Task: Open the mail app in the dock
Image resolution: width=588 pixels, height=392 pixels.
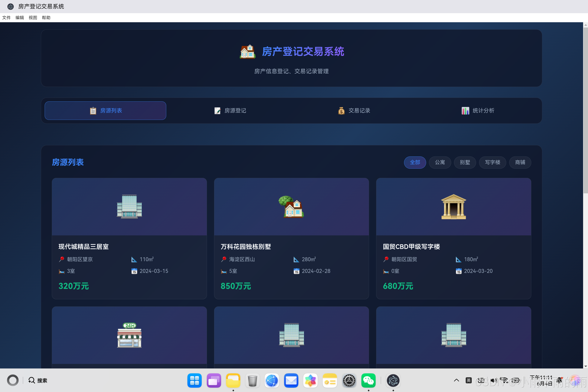Action: click(x=291, y=381)
